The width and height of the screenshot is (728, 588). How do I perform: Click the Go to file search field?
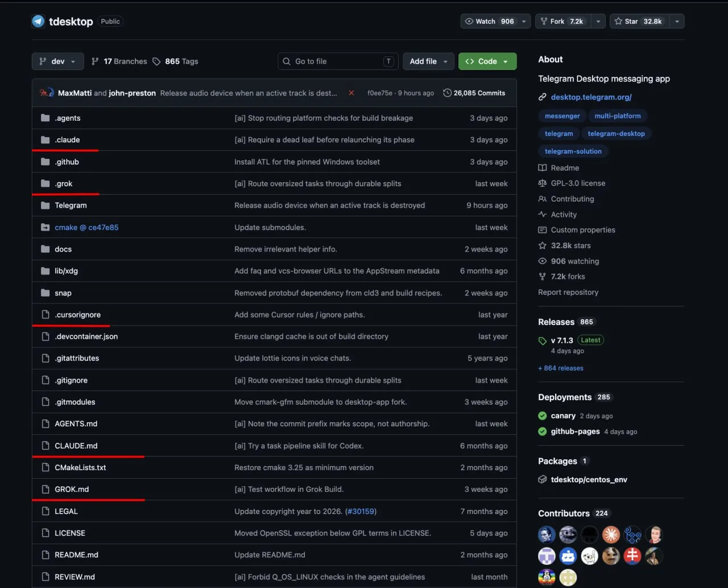(x=338, y=61)
